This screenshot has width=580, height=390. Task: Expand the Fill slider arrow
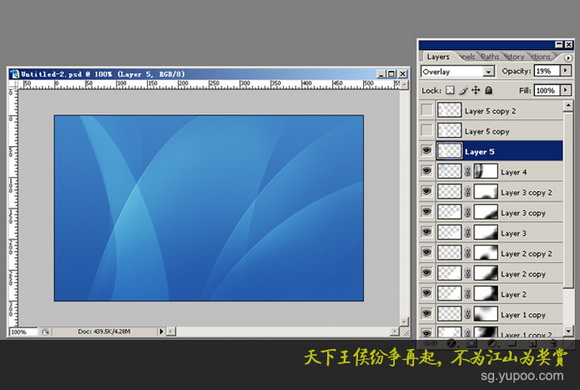coord(566,90)
